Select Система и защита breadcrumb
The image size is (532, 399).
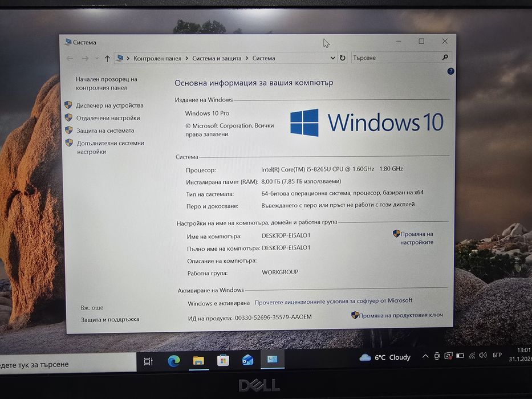[217, 58]
